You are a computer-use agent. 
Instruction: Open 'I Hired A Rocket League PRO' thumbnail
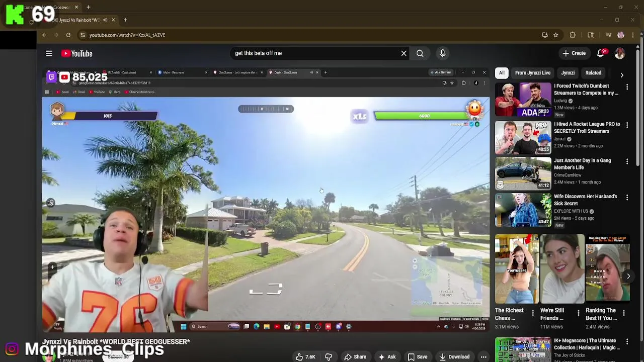[523, 137]
